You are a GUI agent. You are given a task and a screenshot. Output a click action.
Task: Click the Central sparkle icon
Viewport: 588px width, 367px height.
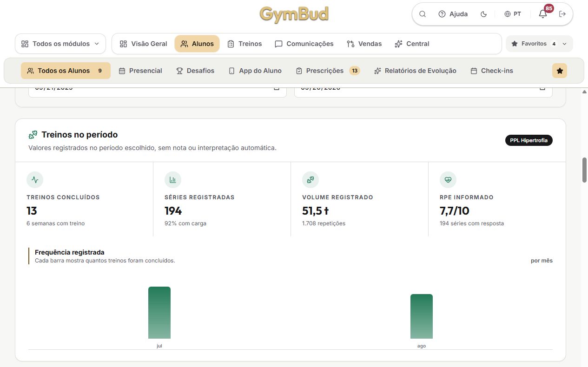pyautogui.click(x=398, y=44)
